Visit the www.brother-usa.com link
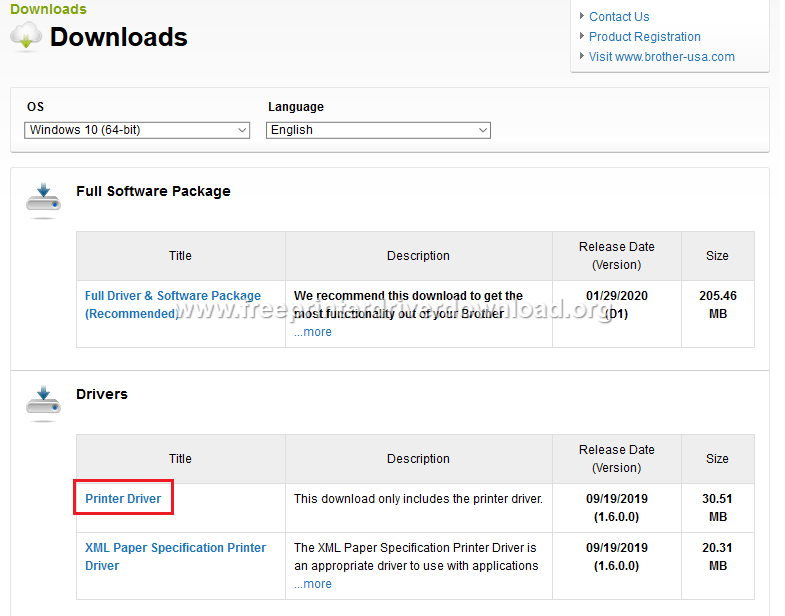This screenshot has width=785, height=616. [x=661, y=56]
